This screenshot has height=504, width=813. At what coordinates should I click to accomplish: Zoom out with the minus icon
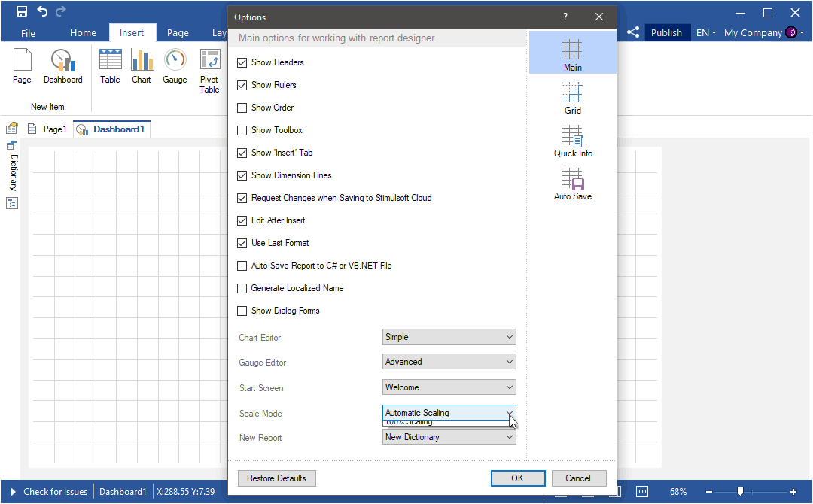click(x=709, y=491)
